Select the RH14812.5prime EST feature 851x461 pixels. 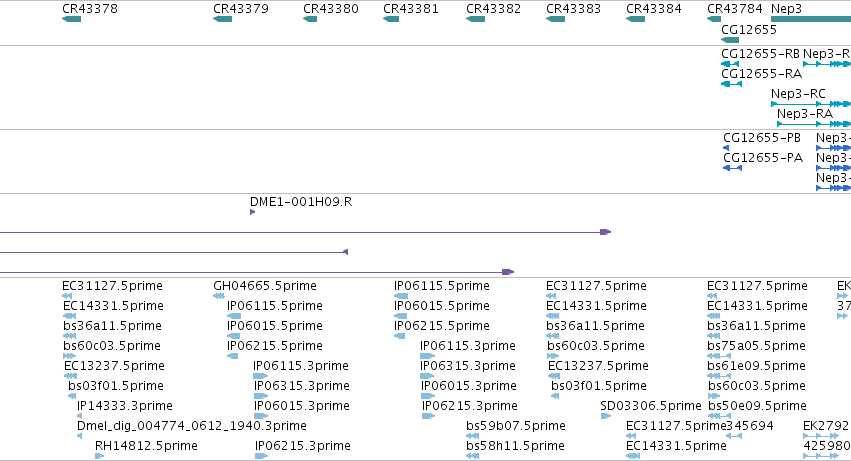point(99,456)
